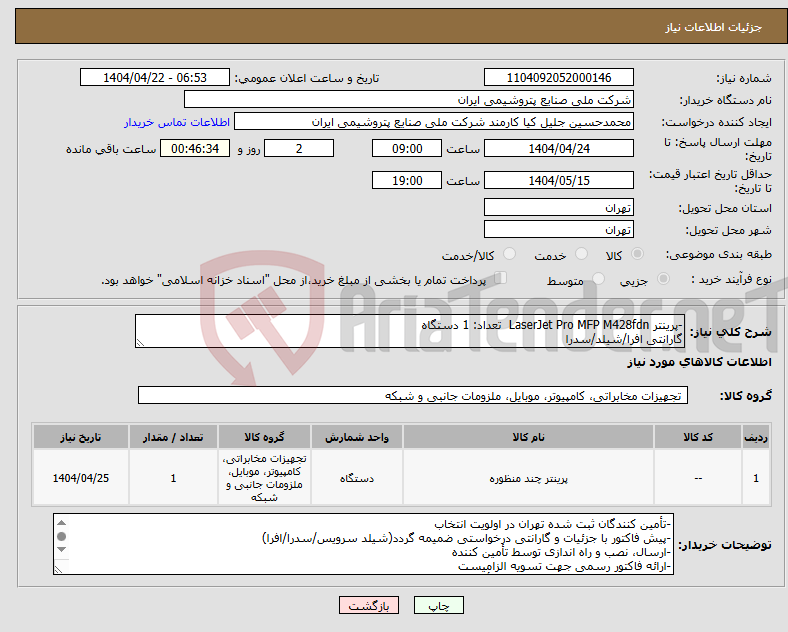Click general description text area LaserJet Pro
The image size is (788, 632).
410,331
